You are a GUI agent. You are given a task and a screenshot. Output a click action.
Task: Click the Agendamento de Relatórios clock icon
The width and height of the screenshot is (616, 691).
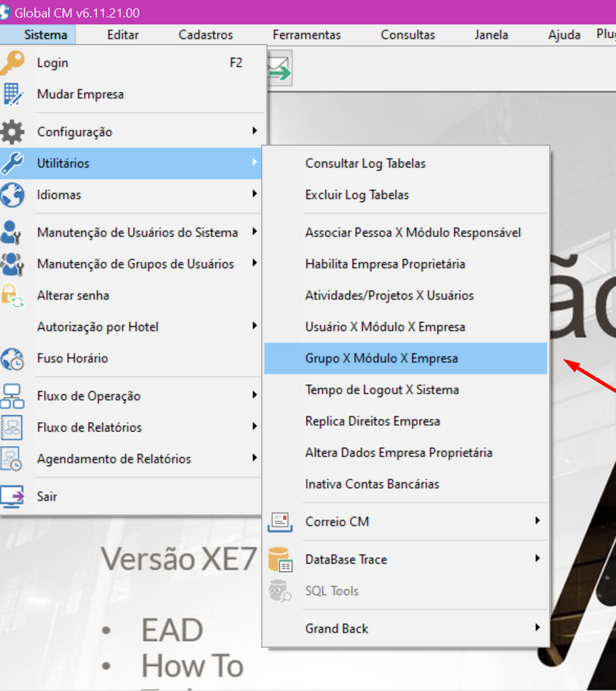11,459
